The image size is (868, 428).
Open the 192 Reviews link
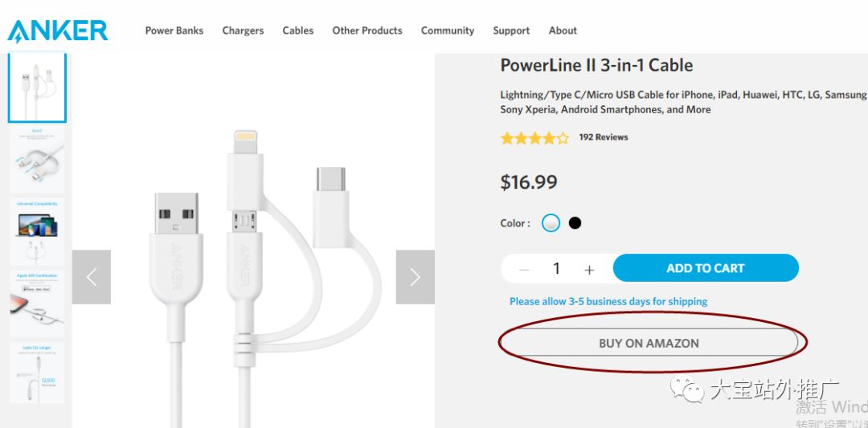pyautogui.click(x=604, y=137)
